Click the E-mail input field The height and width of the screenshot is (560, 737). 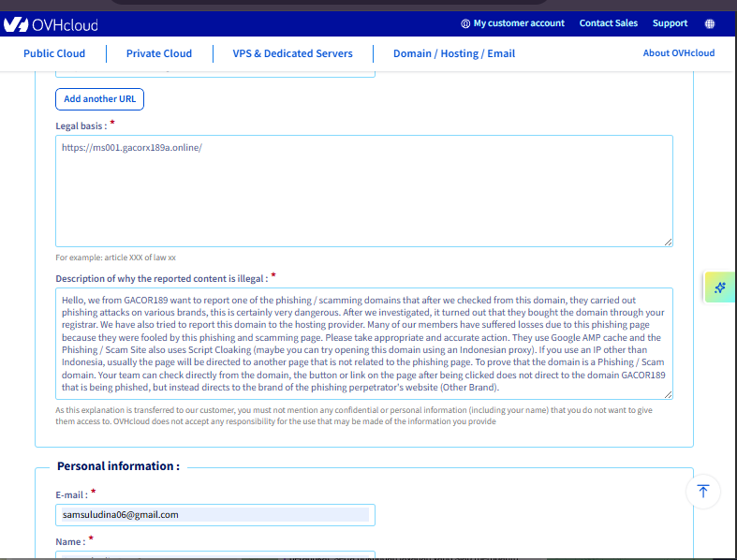[x=215, y=515]
